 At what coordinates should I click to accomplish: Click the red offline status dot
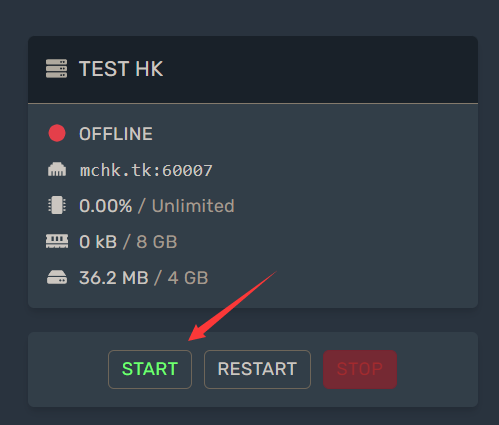click(x=57, y=133)
